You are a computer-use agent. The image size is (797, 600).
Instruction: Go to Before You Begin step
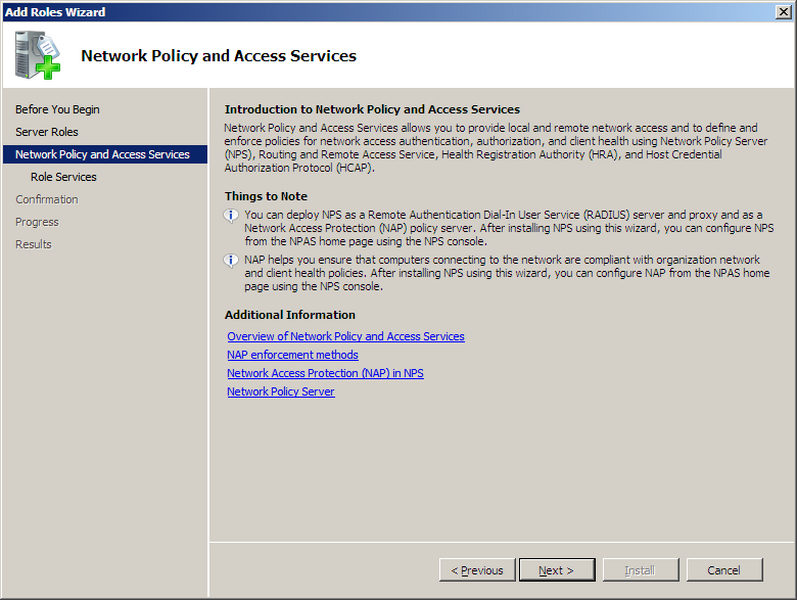tap(57, 109)
